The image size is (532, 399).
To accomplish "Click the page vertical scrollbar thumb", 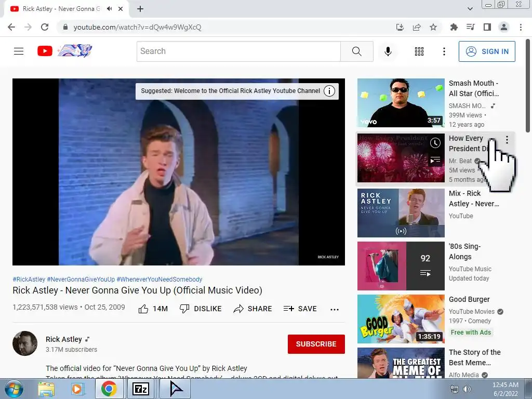I will coord(528,86).
